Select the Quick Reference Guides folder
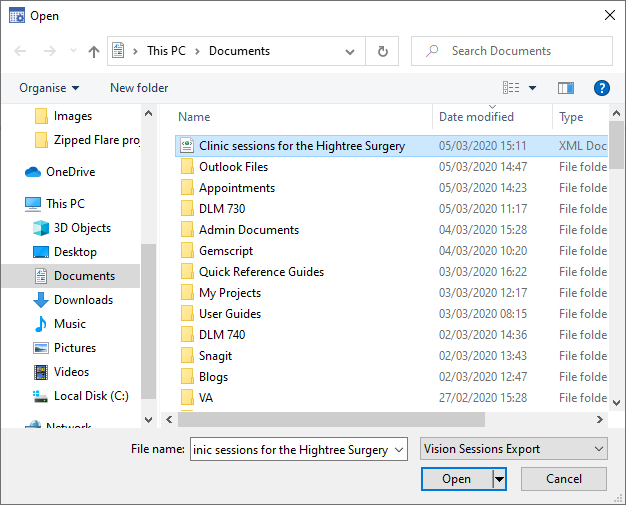 click(261, 272)
